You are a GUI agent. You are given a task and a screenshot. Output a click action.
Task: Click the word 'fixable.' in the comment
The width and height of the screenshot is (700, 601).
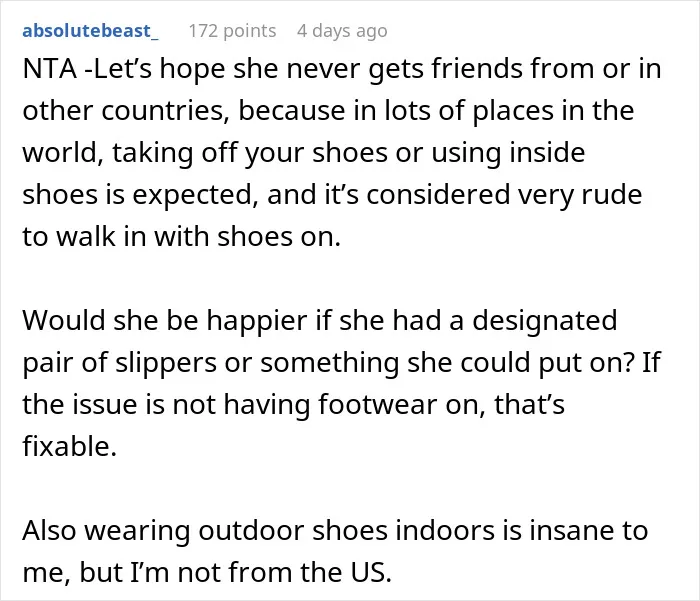pos(70,446)
